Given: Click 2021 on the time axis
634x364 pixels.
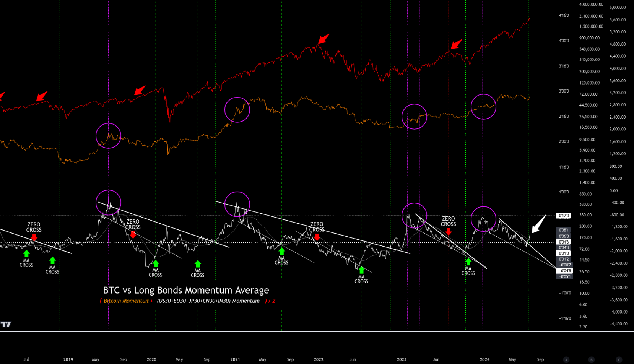Looking at the screenshot, I should coord(235,359).
